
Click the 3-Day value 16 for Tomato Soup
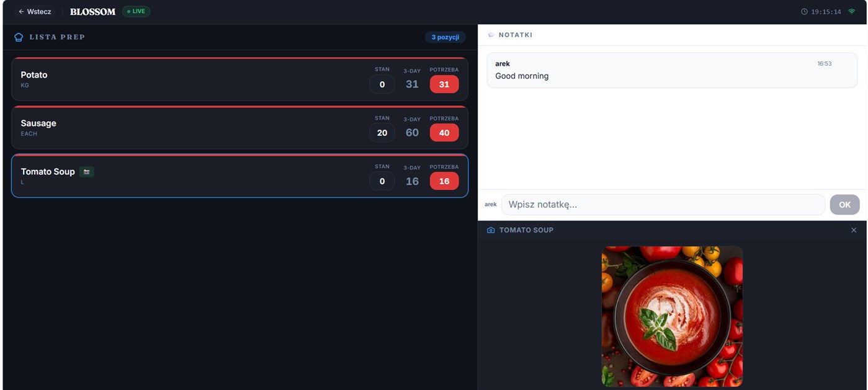click(x=412, y=181)
